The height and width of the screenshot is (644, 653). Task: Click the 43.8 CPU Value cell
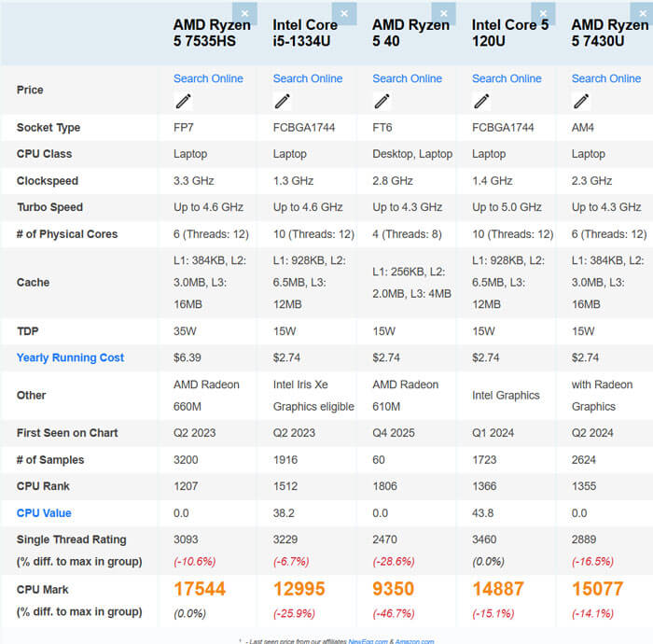pos(483,512)
